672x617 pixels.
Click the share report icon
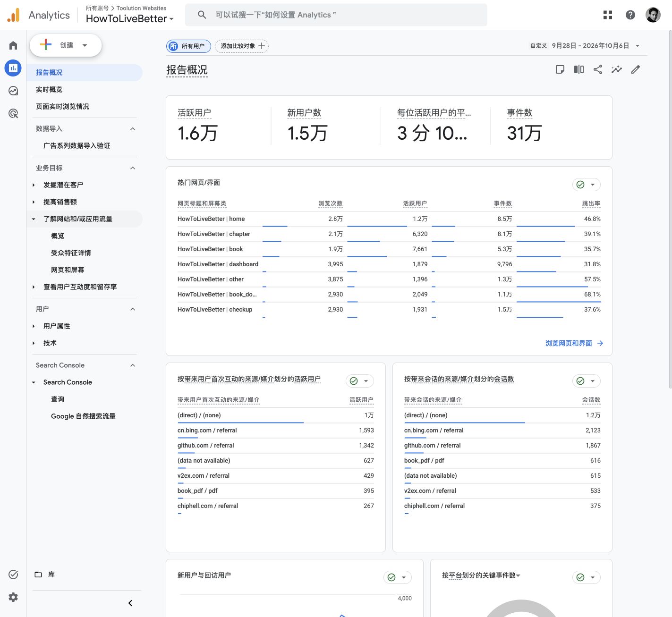coord(598,69)
